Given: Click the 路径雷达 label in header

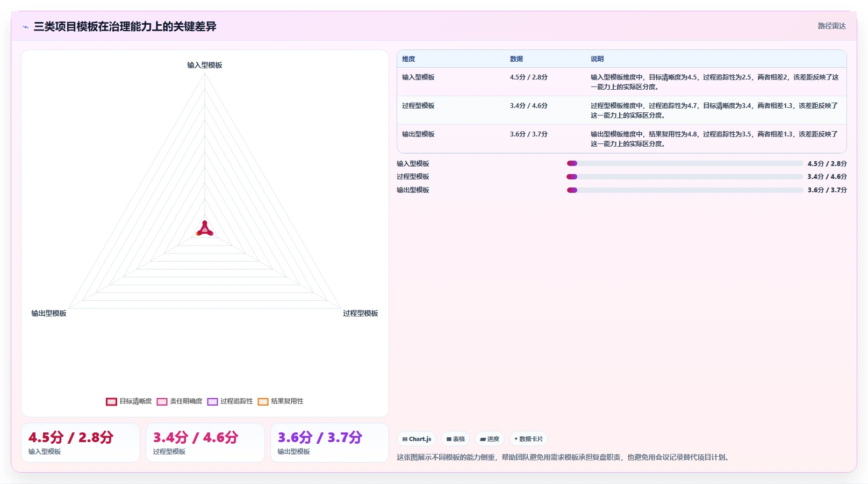Looking at the screenshot, I should click(x=831, y=26).
